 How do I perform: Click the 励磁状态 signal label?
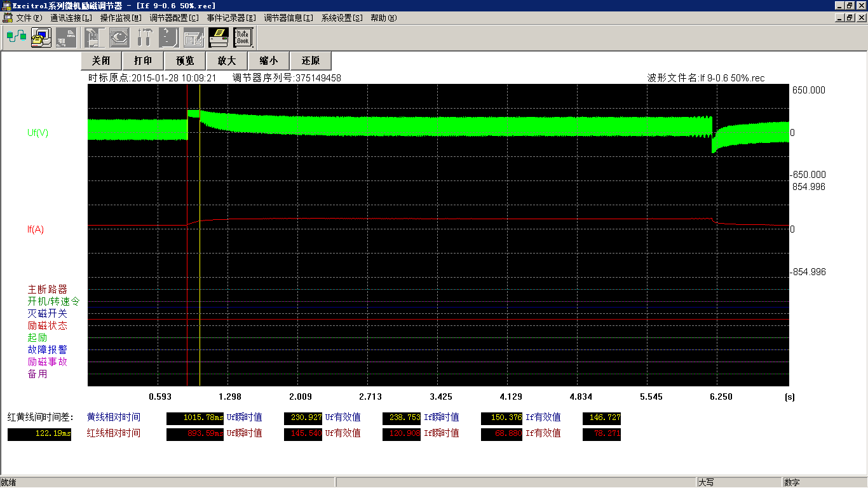(47, 325)
